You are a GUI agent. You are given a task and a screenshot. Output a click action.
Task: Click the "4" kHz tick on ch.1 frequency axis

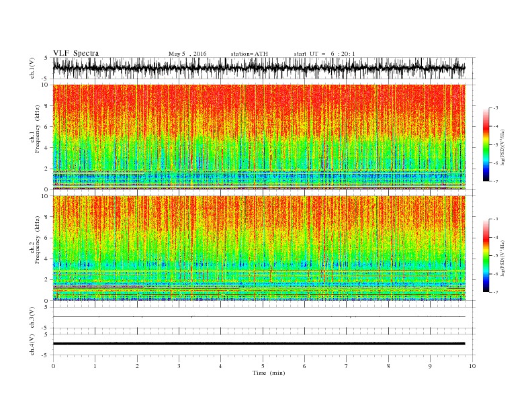pyautogui.click(x=46, y=148)
